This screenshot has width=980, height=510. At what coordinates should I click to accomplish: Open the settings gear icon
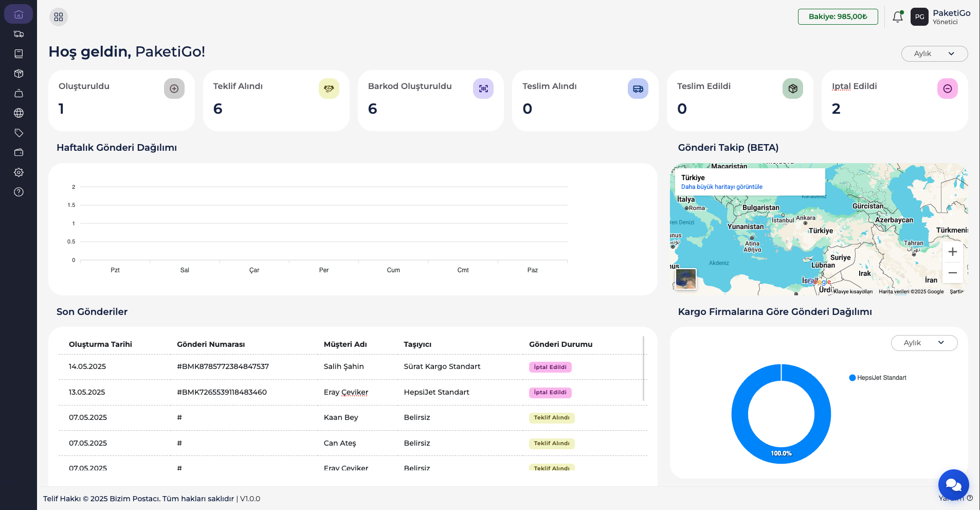tap(19, 172)
